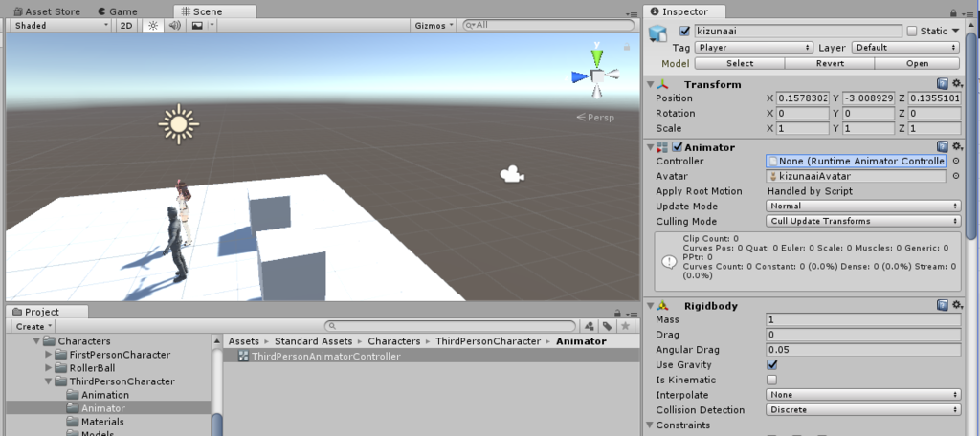Open Animator component help book icon
The width and height of the screenshot is (980, 436).
(x=943, y=147)
